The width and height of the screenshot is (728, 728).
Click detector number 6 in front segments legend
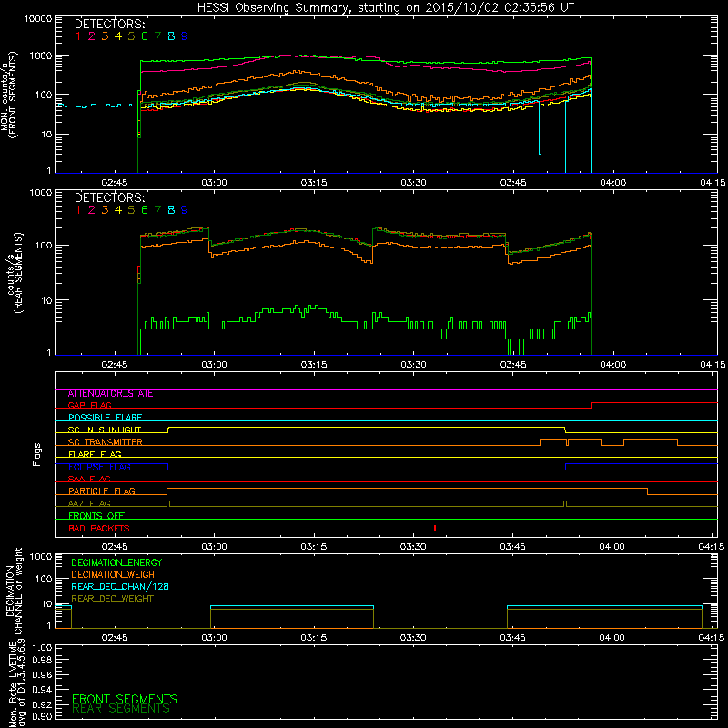(145, 36)
